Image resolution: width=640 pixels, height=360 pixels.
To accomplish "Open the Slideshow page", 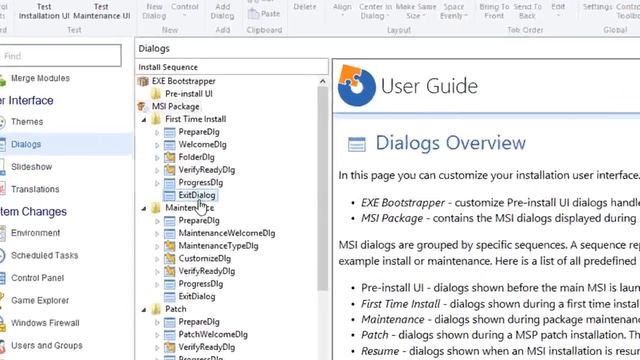I will [31, 167].
